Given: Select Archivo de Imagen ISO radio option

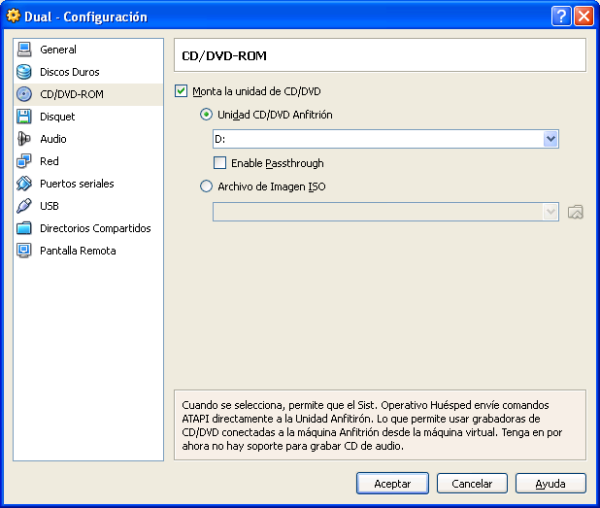Looking at the screenshot, I should tap(207, 186).
